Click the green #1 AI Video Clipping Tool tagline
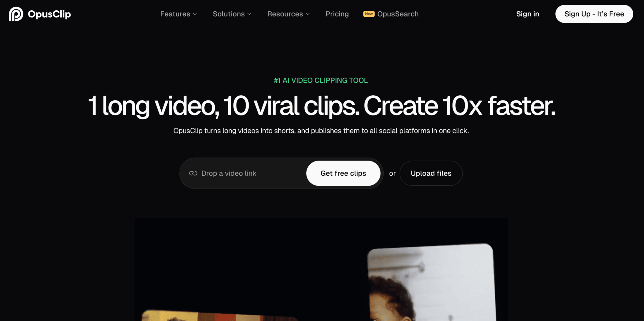The width and height of the screenshot is (644, 321). click(x=321, y=81)
